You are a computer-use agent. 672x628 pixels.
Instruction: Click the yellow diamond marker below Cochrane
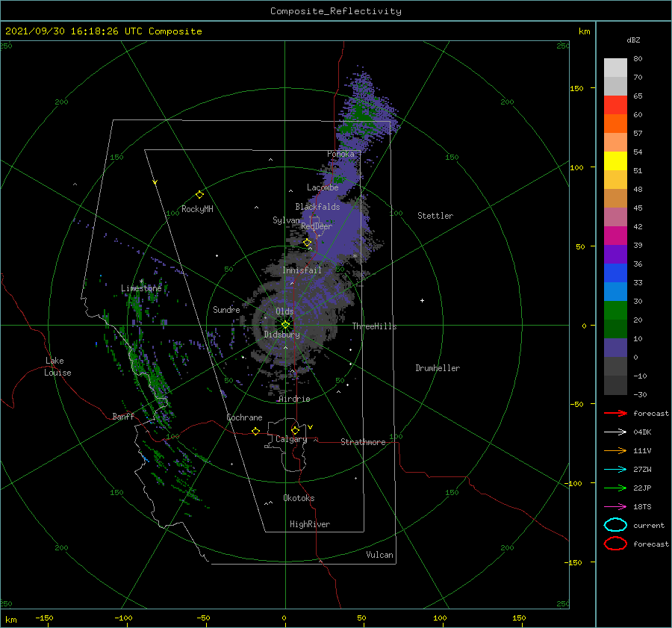(256, 431)
